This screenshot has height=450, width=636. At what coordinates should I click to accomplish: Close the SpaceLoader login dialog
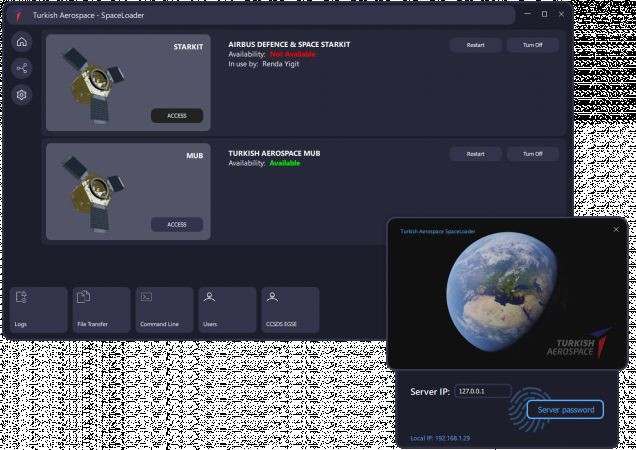click(616, 230)
